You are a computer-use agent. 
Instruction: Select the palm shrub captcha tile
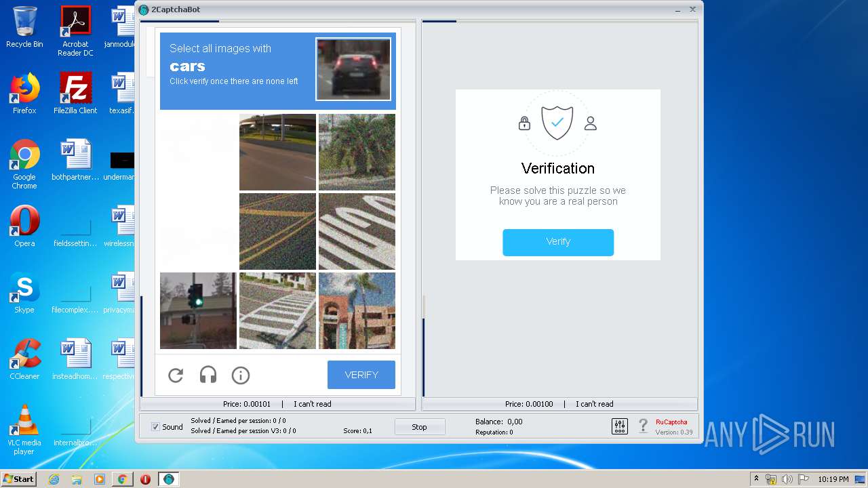[357, 152]
